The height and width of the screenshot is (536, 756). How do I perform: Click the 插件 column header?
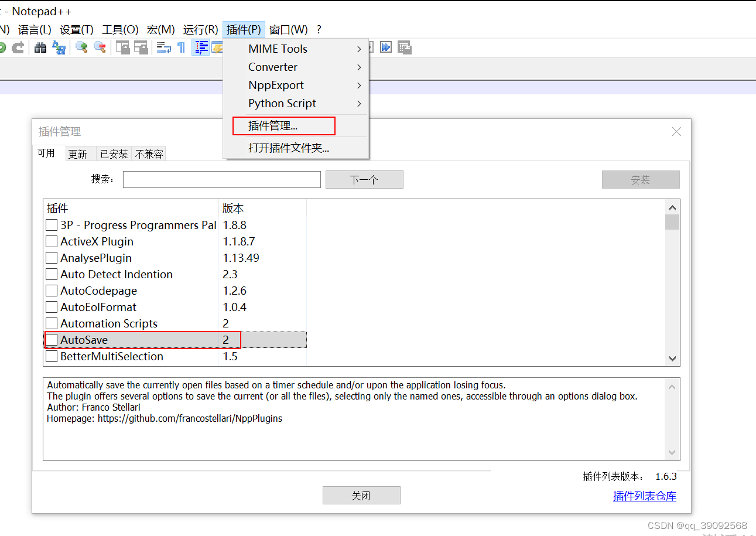coord(131,209)
